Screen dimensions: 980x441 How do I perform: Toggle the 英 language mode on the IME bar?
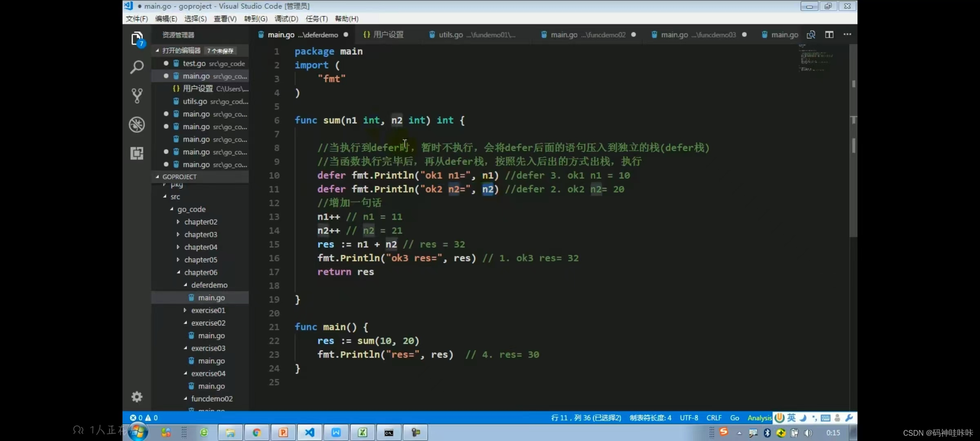coord(791,417)
